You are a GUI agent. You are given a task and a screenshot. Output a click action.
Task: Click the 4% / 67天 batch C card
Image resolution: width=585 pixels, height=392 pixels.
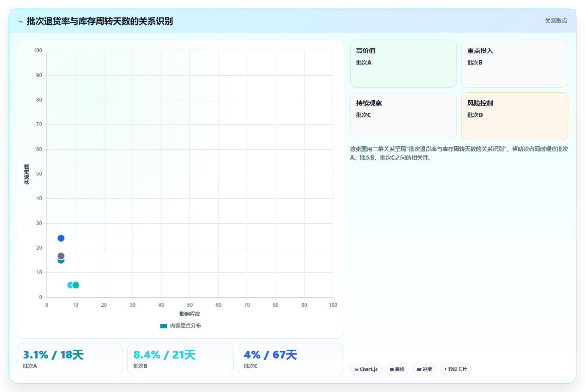pos(291,359)
